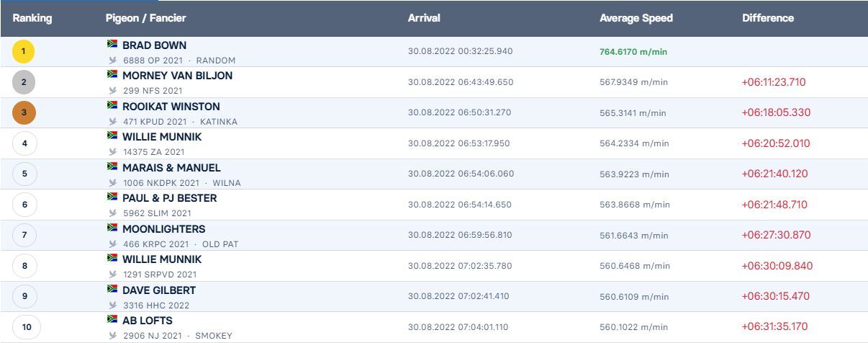Open fancier ROOIKAT WINSTON
The height and width of the screenshot is (343, 868).
tap(171, 106)
